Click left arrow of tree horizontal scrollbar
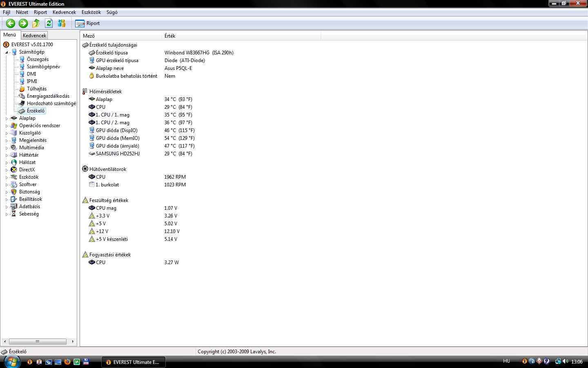The width and height of the screenshot is (588, 368). (x=5, y=341)
